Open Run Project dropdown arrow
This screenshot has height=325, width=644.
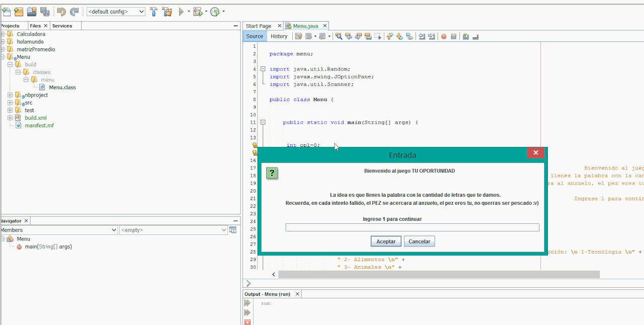pos(189,12)
